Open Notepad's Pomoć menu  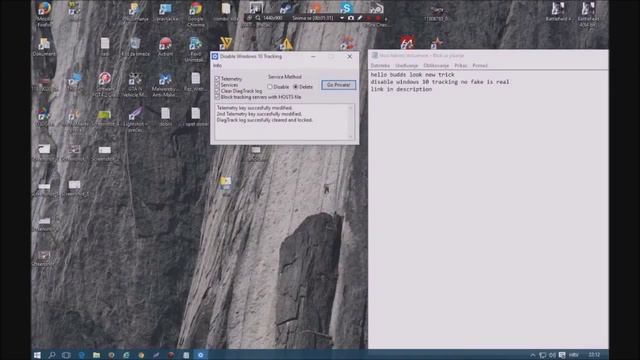pos(480,65)
